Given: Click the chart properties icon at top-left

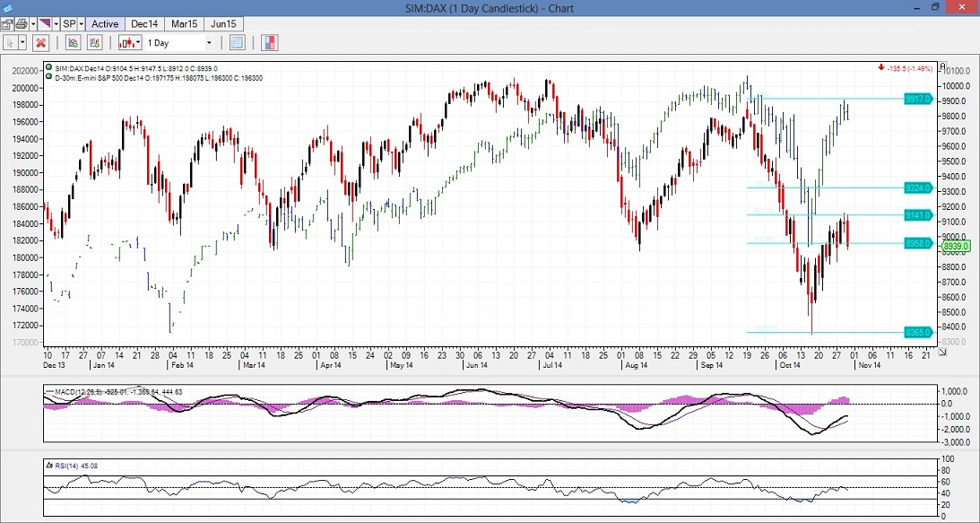Looking at the screenshot, I should [6, 23].
